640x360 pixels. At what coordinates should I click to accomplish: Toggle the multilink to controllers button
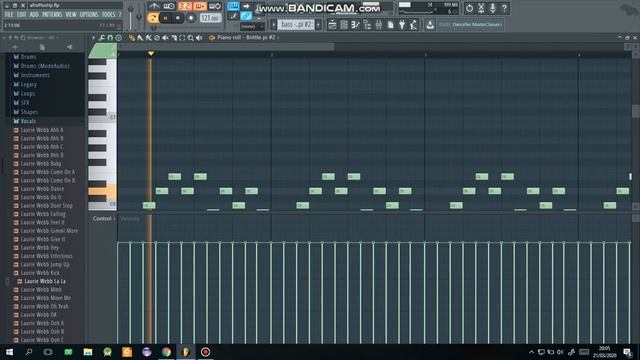pos(246,16)
